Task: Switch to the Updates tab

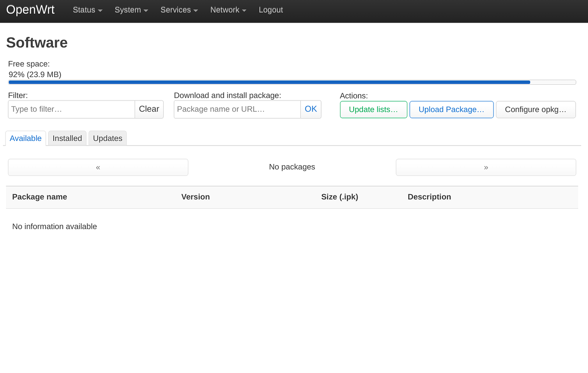Action: coord(107,138)
